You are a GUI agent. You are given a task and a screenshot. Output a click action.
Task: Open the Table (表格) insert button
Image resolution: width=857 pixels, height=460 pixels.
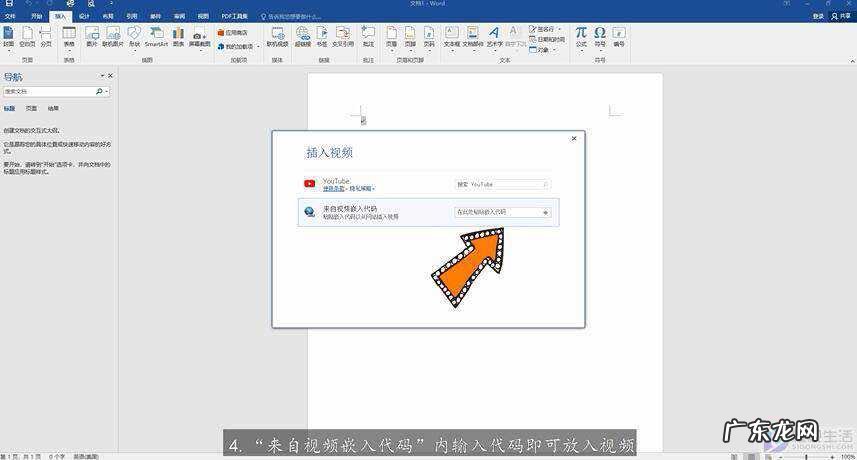coord(69,37)
